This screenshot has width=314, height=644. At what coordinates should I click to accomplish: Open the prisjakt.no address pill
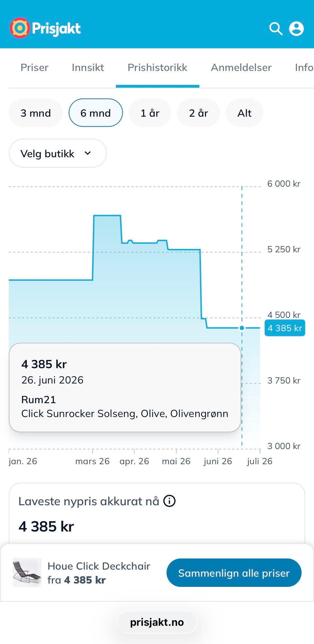point(157,622)
